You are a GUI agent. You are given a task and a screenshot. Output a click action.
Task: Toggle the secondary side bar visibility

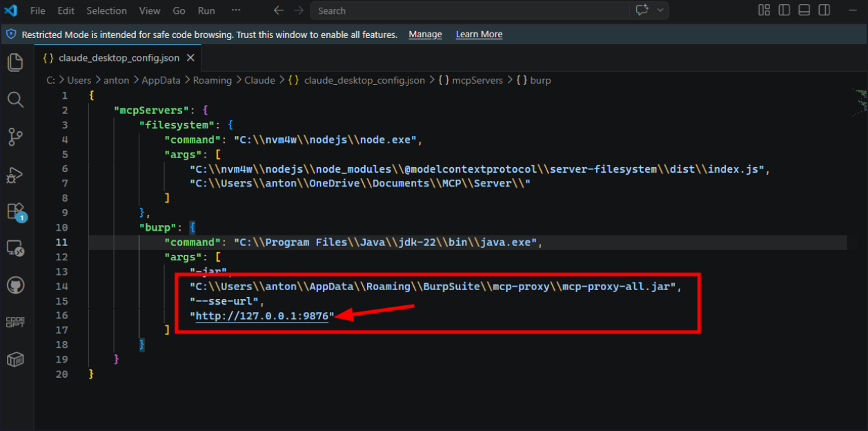[824, 10]
